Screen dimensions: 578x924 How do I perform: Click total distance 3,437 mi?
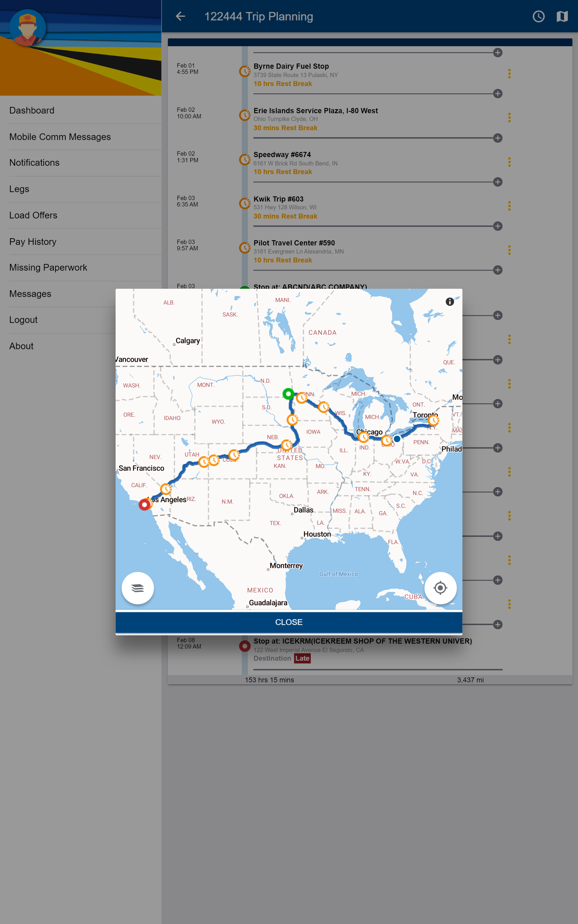pos(470,680)
